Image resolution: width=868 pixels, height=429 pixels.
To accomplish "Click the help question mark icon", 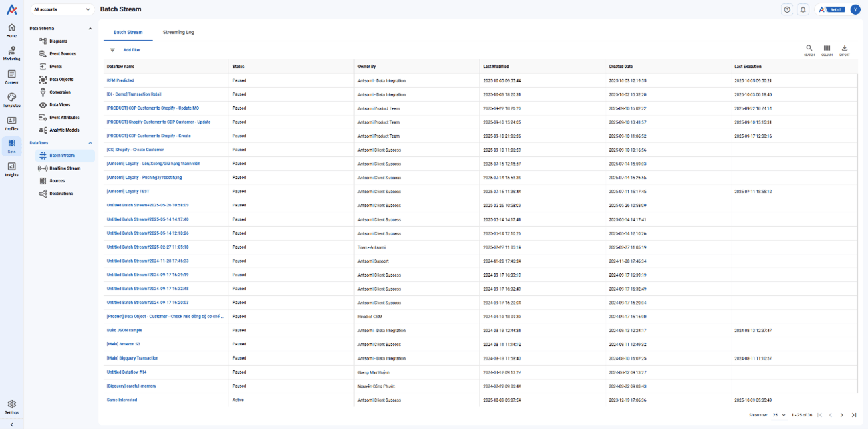I will tap(787, 9).
